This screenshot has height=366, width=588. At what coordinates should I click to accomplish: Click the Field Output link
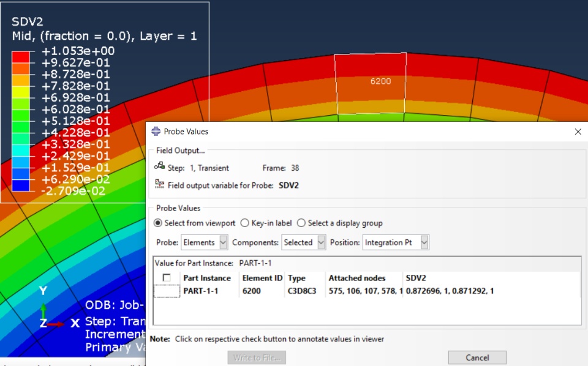click(180, 151)
